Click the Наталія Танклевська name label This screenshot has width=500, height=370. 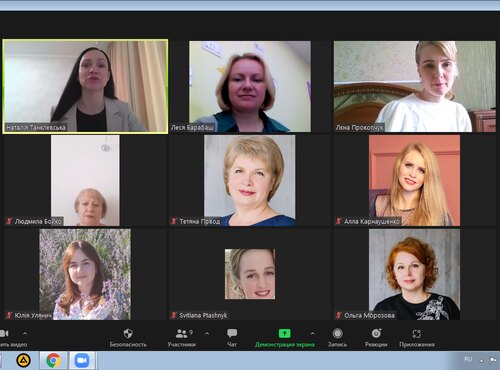pos(36,127)
